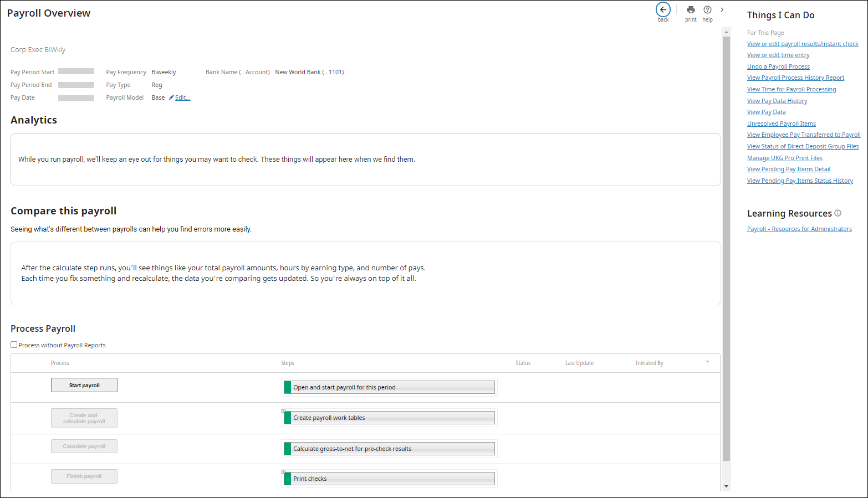
Task: Click the vertical scrollbar thumb
Action: click(726, 249)
